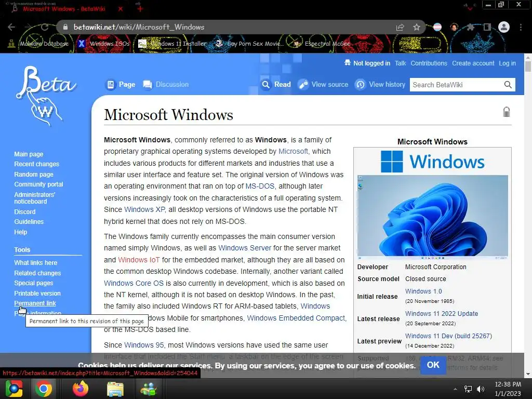Show hidden tray icons arrow
Screen dimensions: 532x399
[x=455, y=389]
